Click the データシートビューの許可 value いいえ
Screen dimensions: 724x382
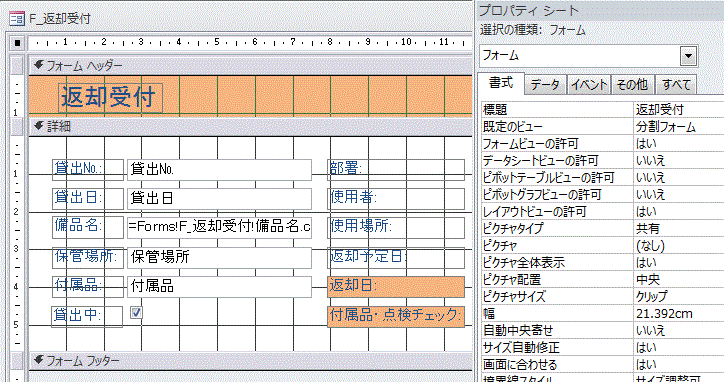tap(678, 161)
